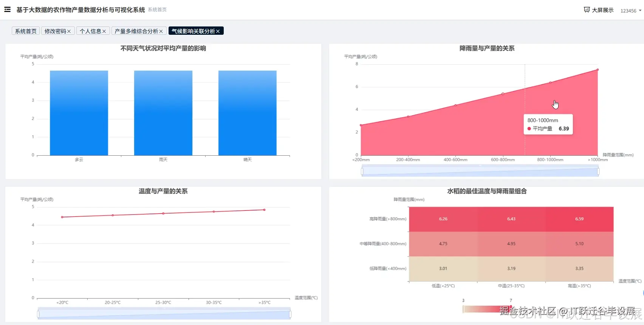Go to 系统首页 breadcrumb link
Viewport: 644px width, 325px height.
click(157, 10)
